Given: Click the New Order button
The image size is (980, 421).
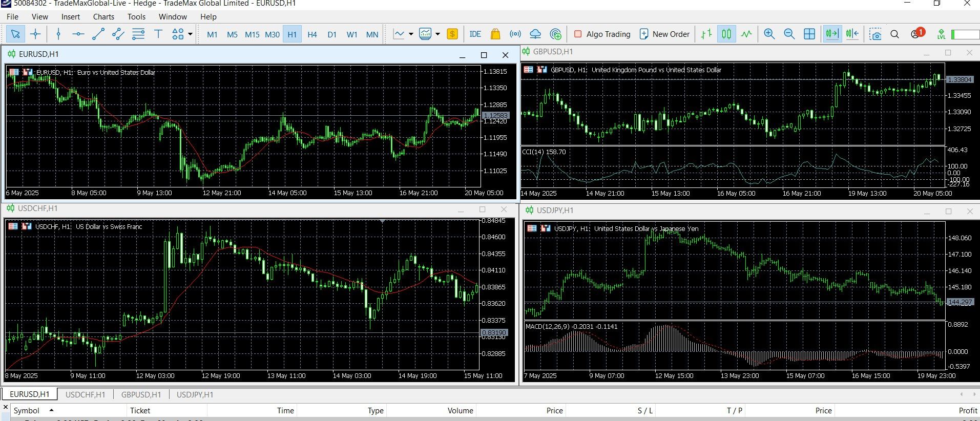Looking at the screenshot, I should (664, 34).
